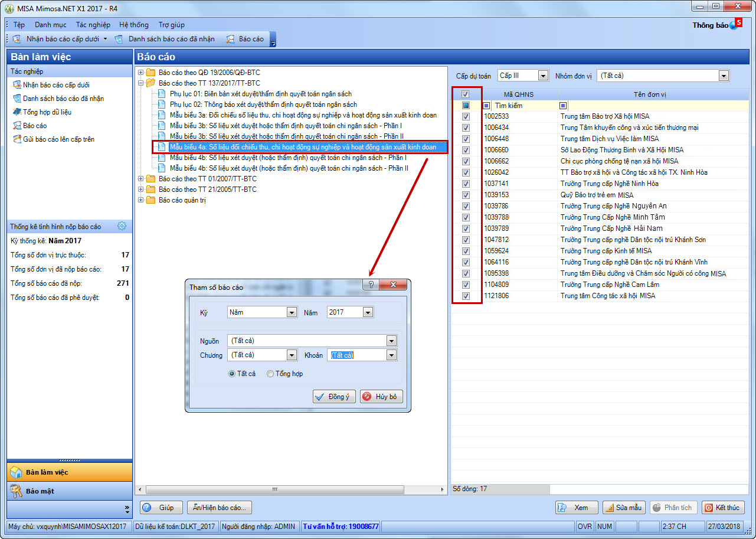This screenshot has height=539, width=756.
Task: Expand Báo cáo quản trị folder
Action: [140, 200]
